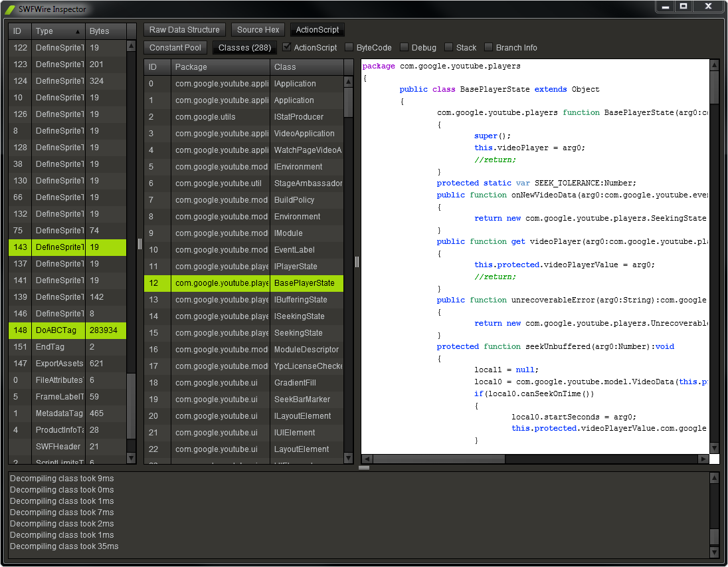Select the SWFHeader row
This screenshot has height=567, width=728.
coord(67,447)
